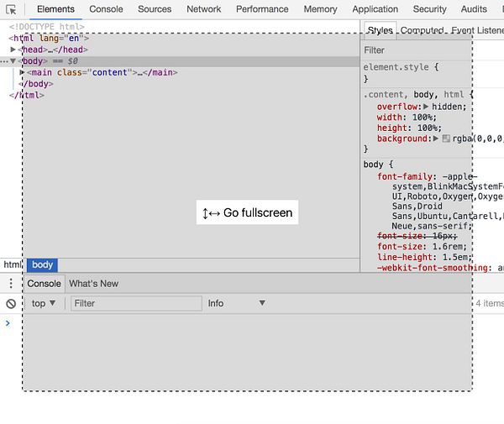Viewport: 504px width, 424px height.
Task: Open the top JavaScript context dropdown
Action: 44,303
